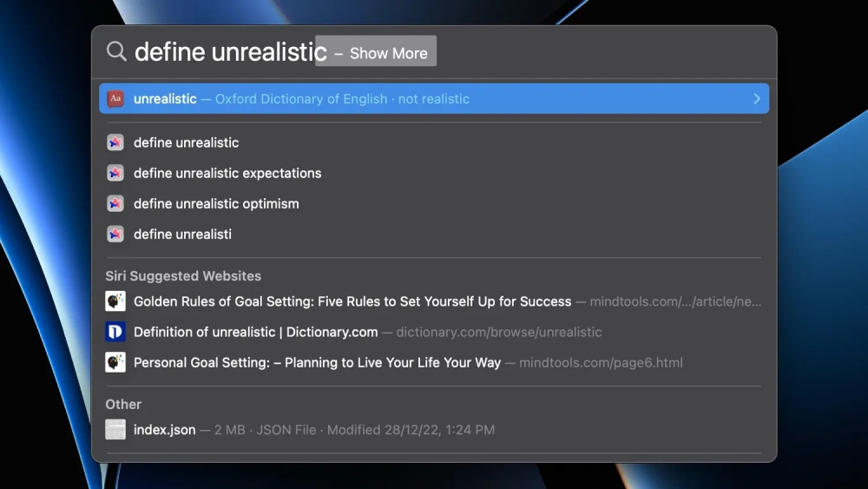Click the Spotlight magnifying glass icon
The image size is (868, 489).
point(116,51)
